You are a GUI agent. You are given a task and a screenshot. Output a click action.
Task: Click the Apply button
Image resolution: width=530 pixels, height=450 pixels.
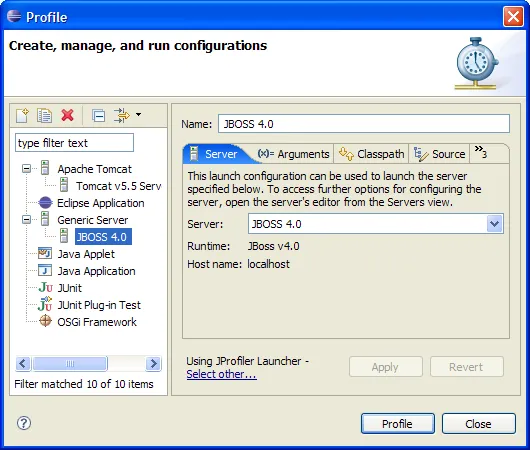tap(385, 367)
